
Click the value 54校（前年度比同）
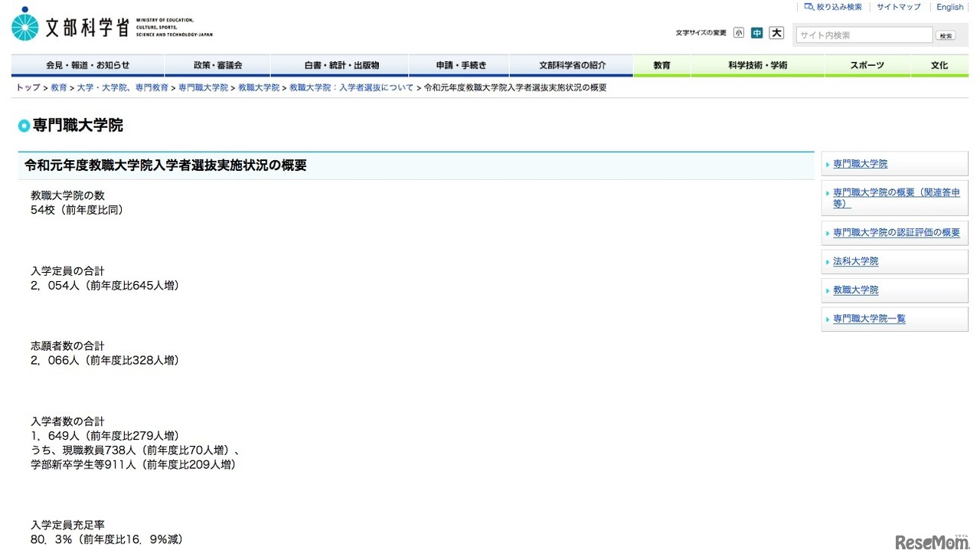pos(77,210)
